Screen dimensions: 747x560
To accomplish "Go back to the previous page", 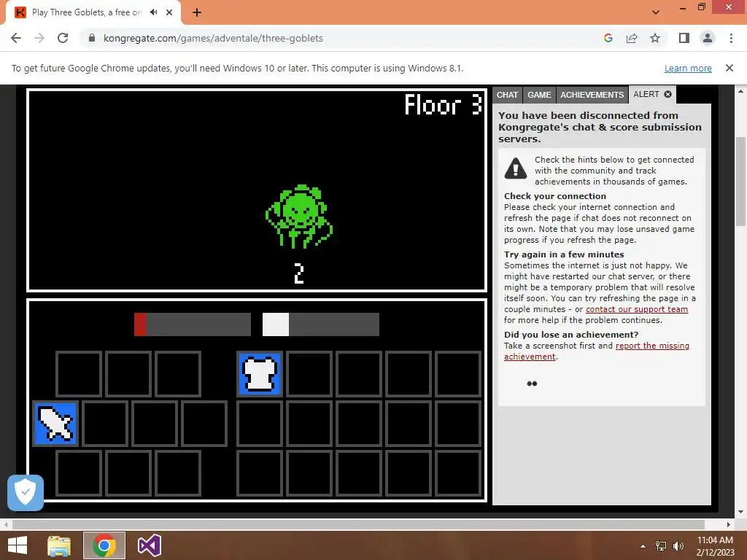I will coord(16,38).
